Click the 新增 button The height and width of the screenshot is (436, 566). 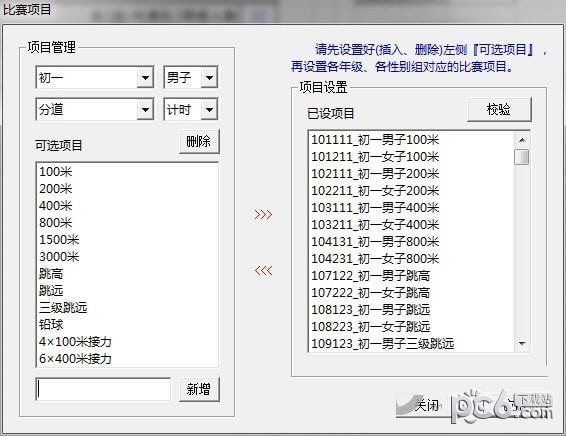click(x=199, y=389)
